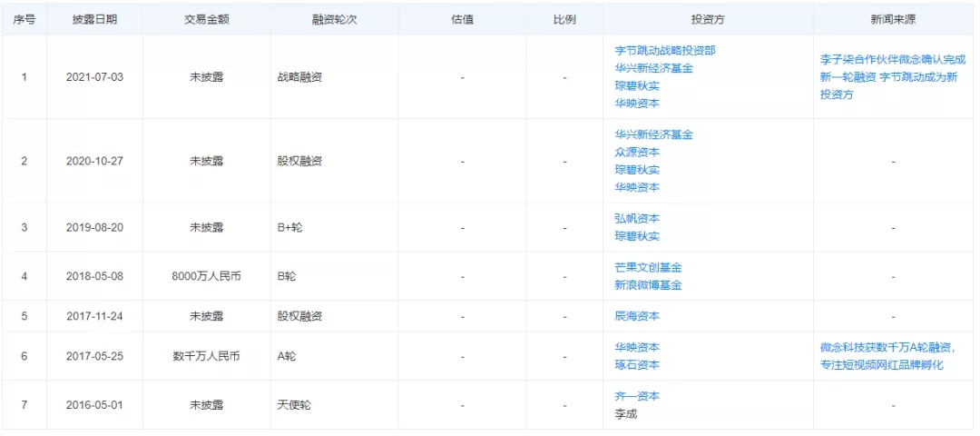The height and width of the screenshot is (436, 980).
Task: Click the 融资轮次 column header
Action: click(334, 19)
